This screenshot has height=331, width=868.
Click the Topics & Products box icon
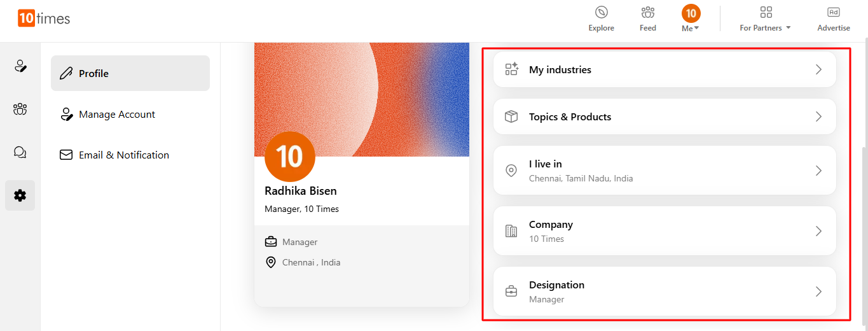coord(511,116)
